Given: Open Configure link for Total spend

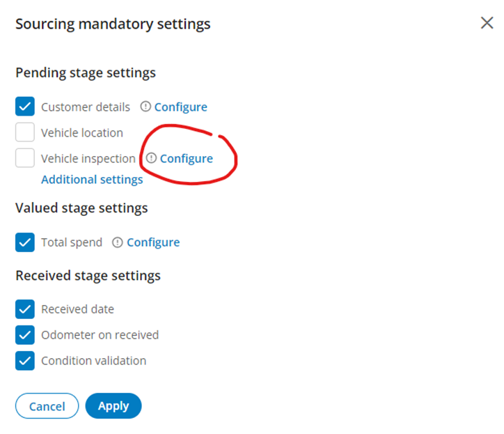Looking at the screenshot, I should tap(153, 242).
